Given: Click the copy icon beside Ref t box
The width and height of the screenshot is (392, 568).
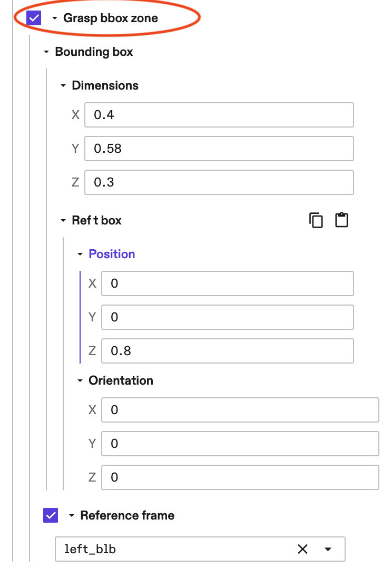Looking at the screenshot, I should [x=316, y=220].
